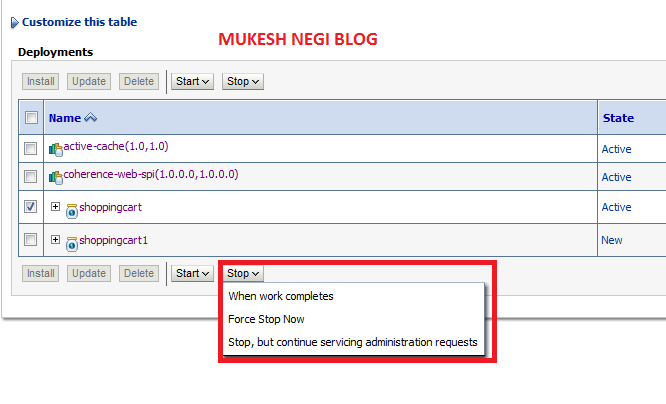Sort by the State column header
The width and height of the screenshot is (666, 404).
pos(618,118)
